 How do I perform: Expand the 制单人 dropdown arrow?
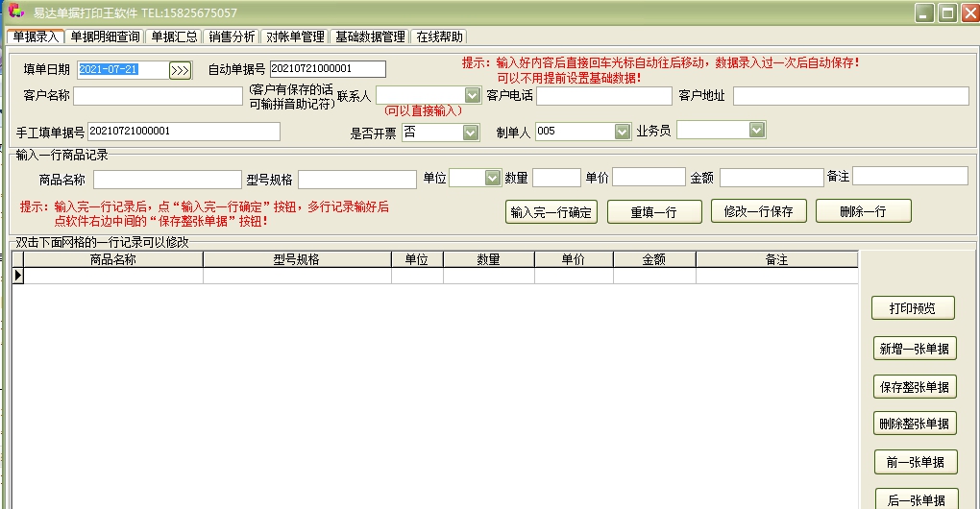(x=622, y=132)
